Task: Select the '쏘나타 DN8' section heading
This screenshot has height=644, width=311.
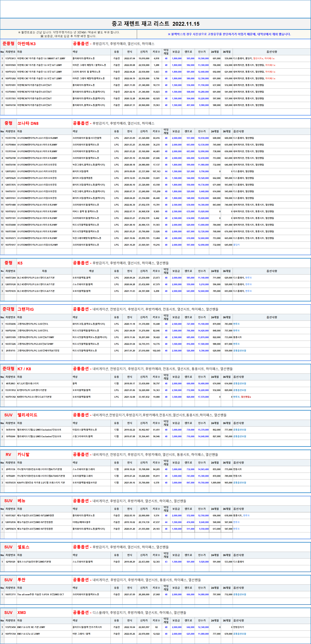Action: 28,123
